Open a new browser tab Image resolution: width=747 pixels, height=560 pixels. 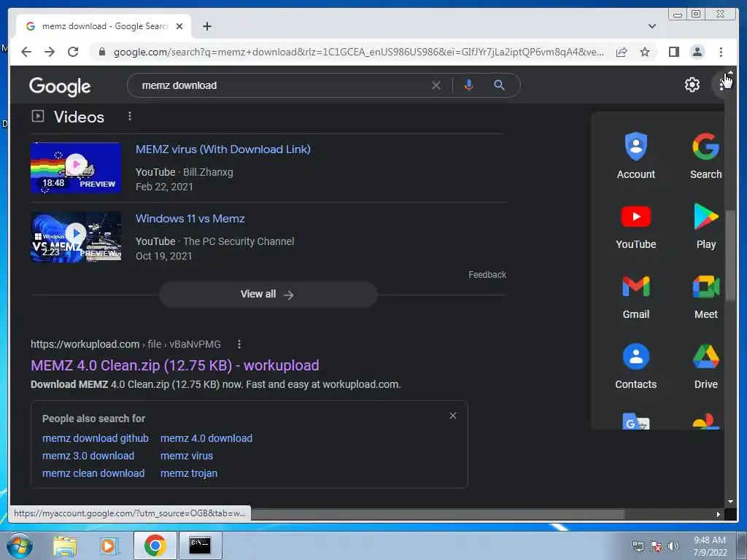pyautogui.click(x=206, y=26)
